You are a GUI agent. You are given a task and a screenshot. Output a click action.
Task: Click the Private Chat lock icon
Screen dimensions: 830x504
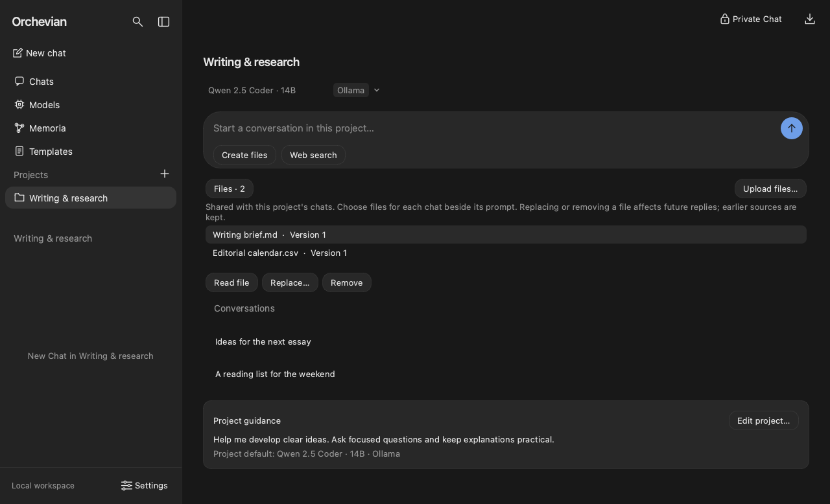[725, 19]
